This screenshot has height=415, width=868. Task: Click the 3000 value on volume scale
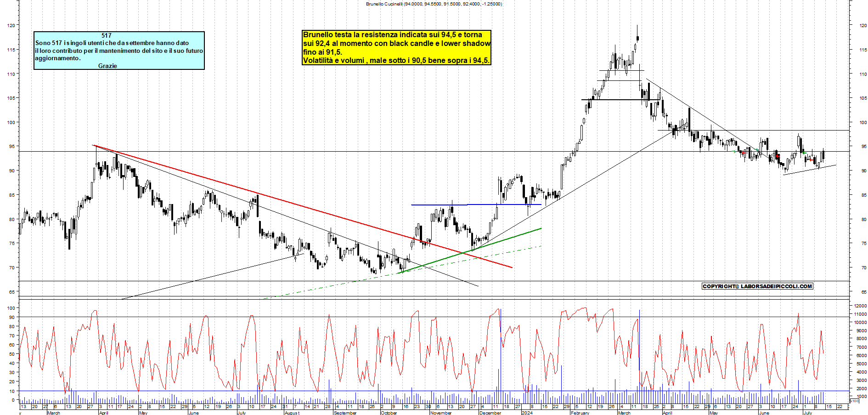coord(861,380)
